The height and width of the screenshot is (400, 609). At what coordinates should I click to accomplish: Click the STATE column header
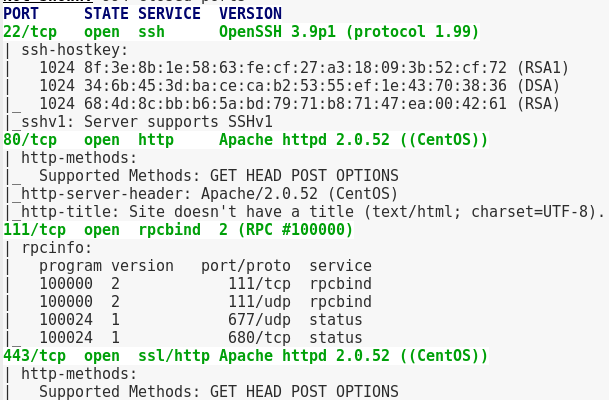pos(106,14)
